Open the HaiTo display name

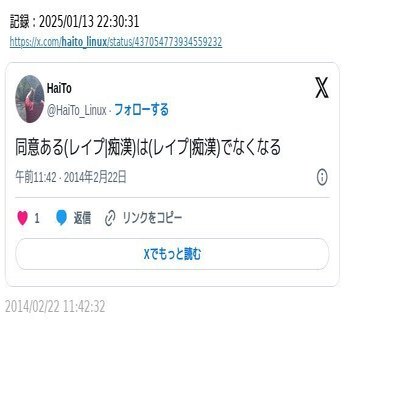(59, 88)
